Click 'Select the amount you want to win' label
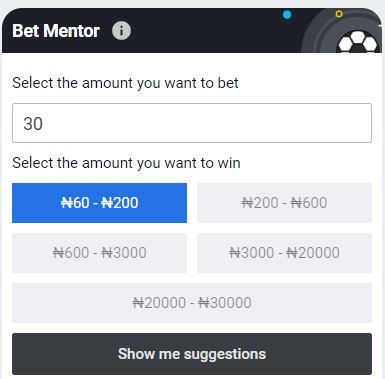Viewport: 385px width, 379px height. pos(126,163)
